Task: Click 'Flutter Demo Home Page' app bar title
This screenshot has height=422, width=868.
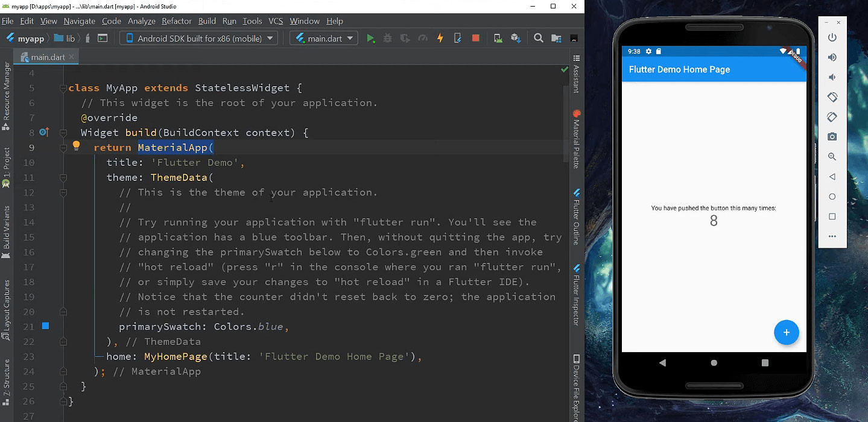Action: (679, 69)
